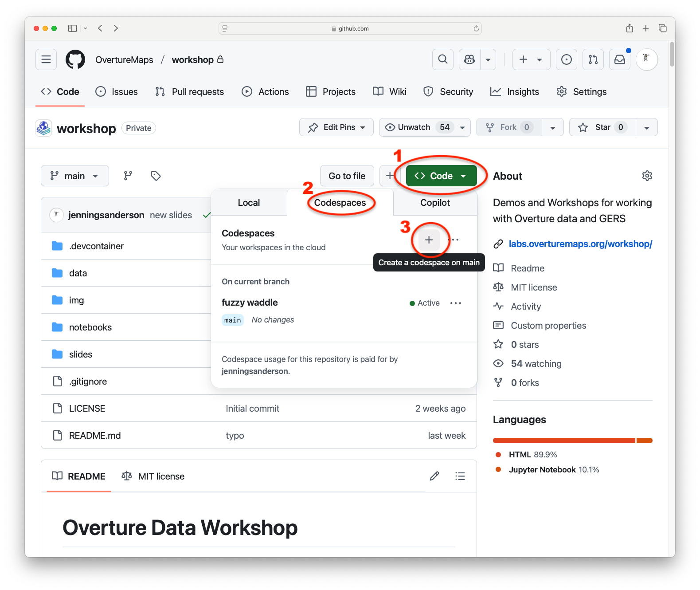Click the Safari address bar

coord(350,28)
